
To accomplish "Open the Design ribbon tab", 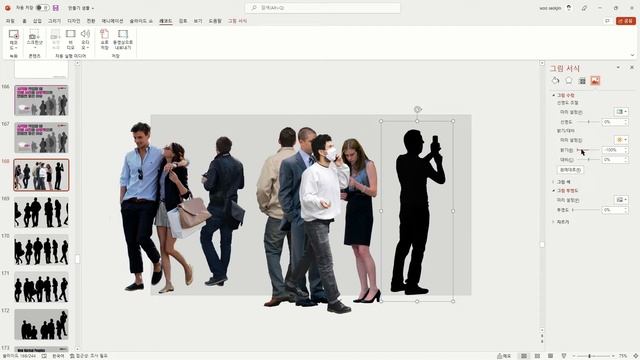I will pyautogui.click(x=73, y=21).
